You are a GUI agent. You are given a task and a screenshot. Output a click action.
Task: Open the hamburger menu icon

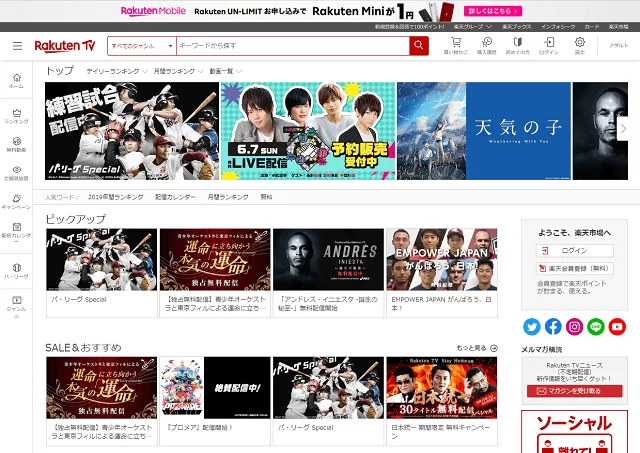click(17, 46)
